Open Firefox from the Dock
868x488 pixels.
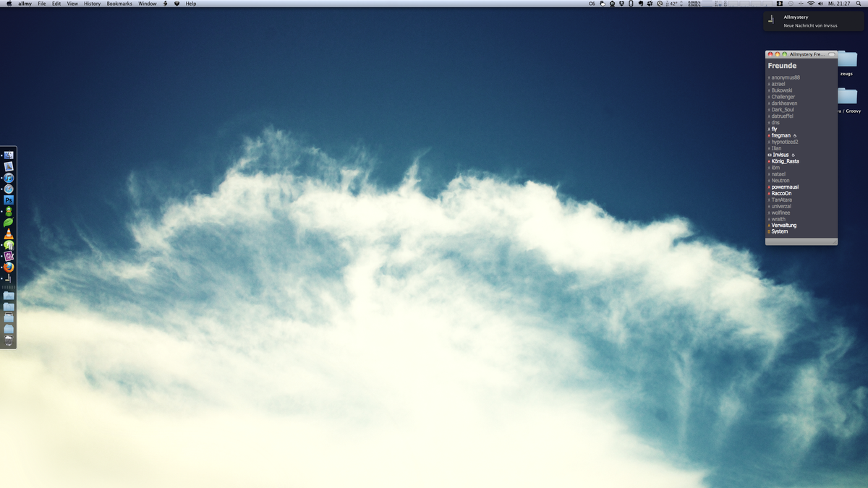click(x=9, y=267)
